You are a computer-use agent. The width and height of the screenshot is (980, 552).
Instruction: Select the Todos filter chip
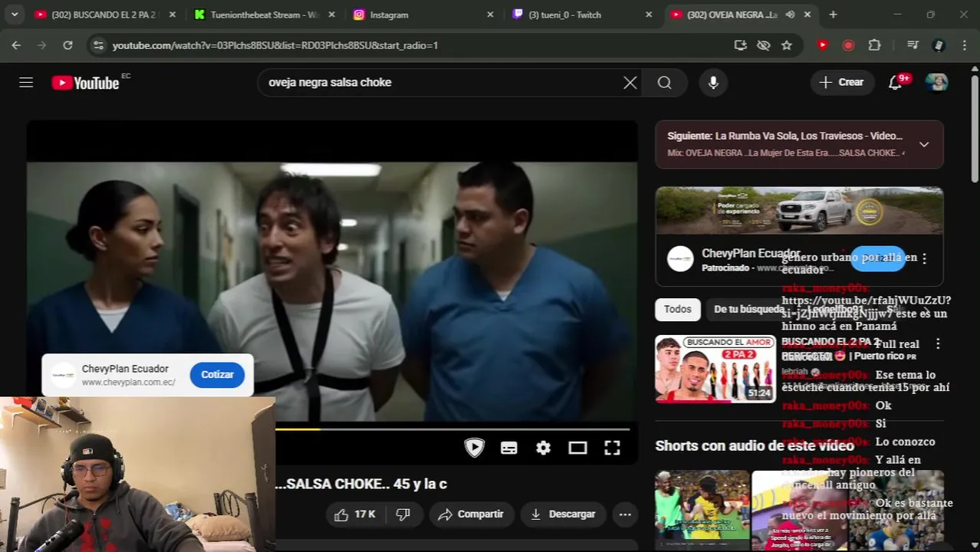(x=678, y=309)
